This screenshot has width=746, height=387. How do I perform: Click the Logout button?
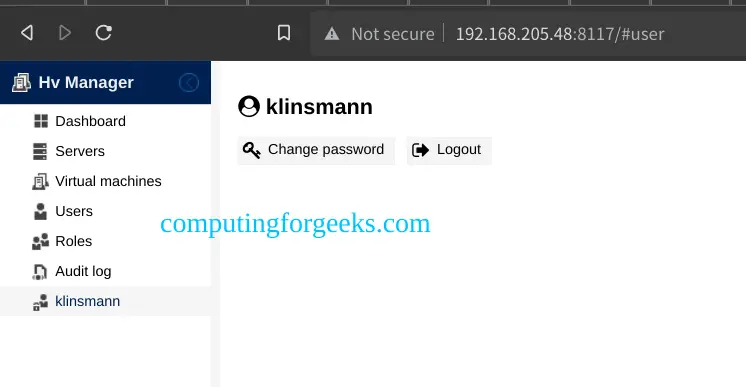449,150
